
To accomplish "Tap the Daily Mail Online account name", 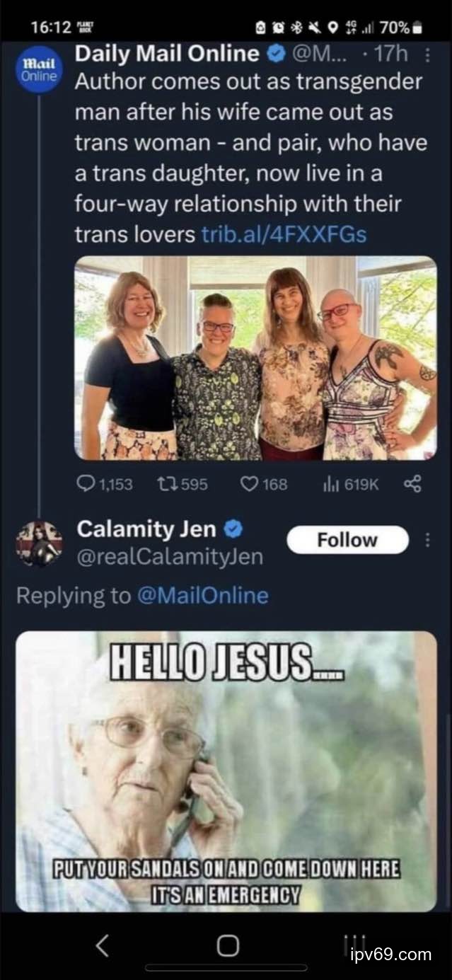I will [x=167, y=53].
